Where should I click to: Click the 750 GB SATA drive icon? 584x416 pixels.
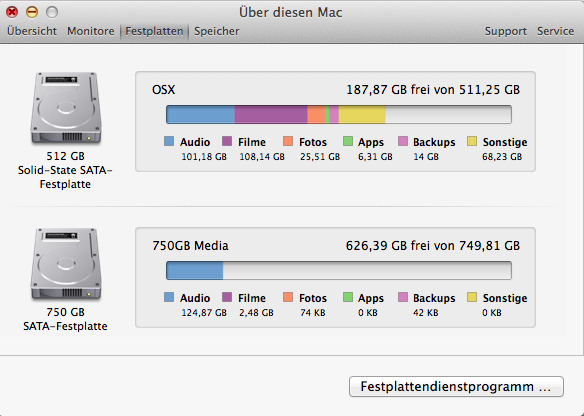66,264
